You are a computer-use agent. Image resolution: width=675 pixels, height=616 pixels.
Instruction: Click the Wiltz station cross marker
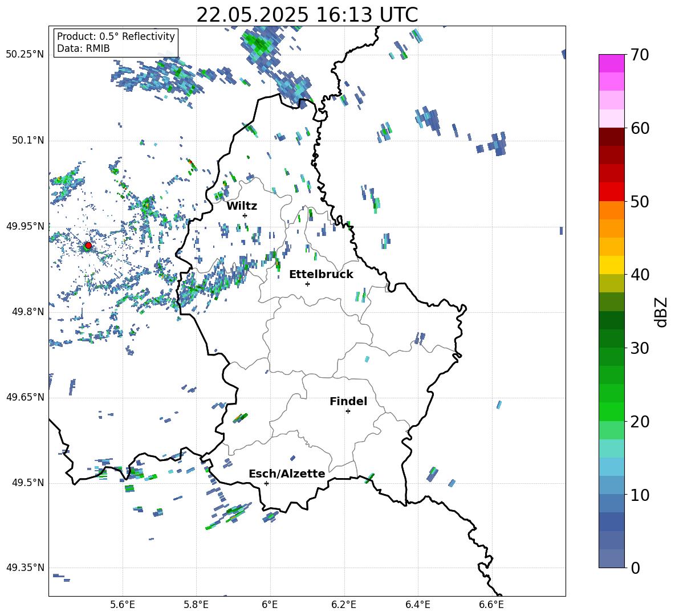coord(245,215)
